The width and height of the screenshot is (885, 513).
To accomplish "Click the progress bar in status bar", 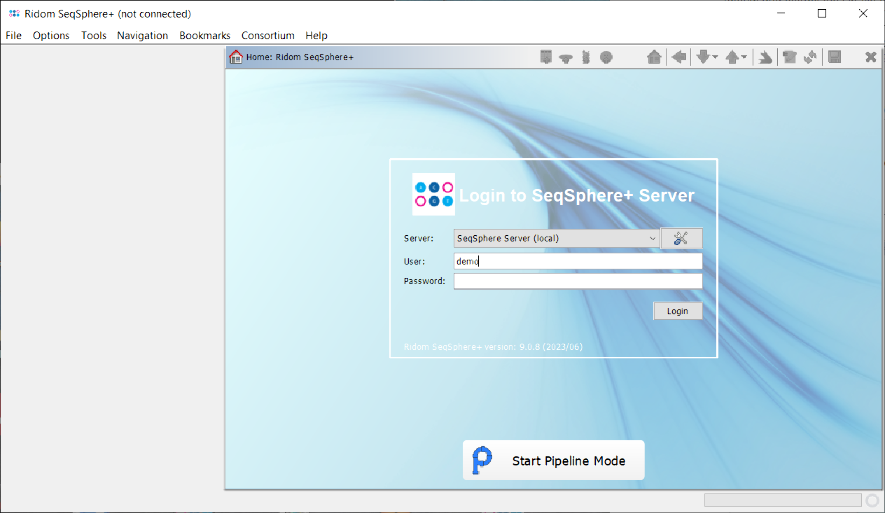I will (782, 500).
